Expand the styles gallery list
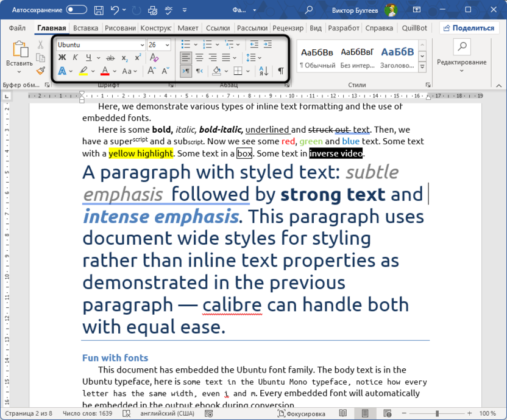Image resolution: width=507 pixels, height=420 pixels. pos(423,67)
